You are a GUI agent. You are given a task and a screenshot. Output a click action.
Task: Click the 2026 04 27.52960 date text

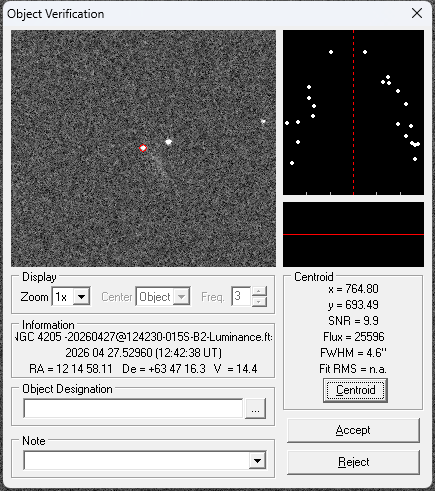click(143, 353)
